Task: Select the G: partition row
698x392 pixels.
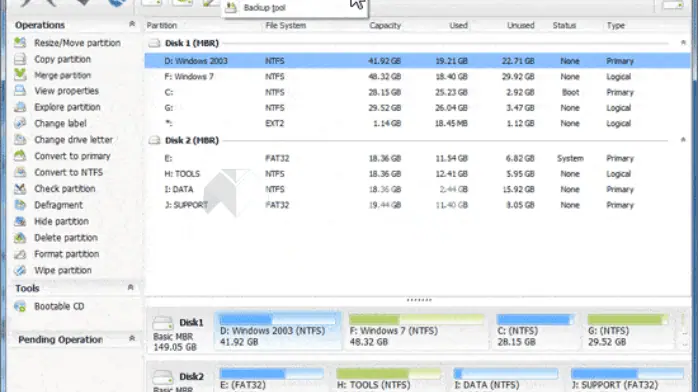Action: (x=418, y=108)
